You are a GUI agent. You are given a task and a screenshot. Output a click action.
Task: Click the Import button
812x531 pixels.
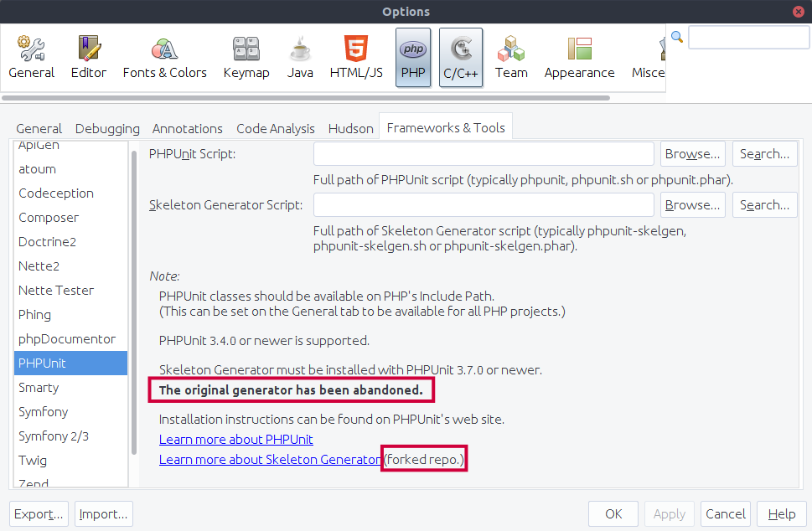(104, 514)
